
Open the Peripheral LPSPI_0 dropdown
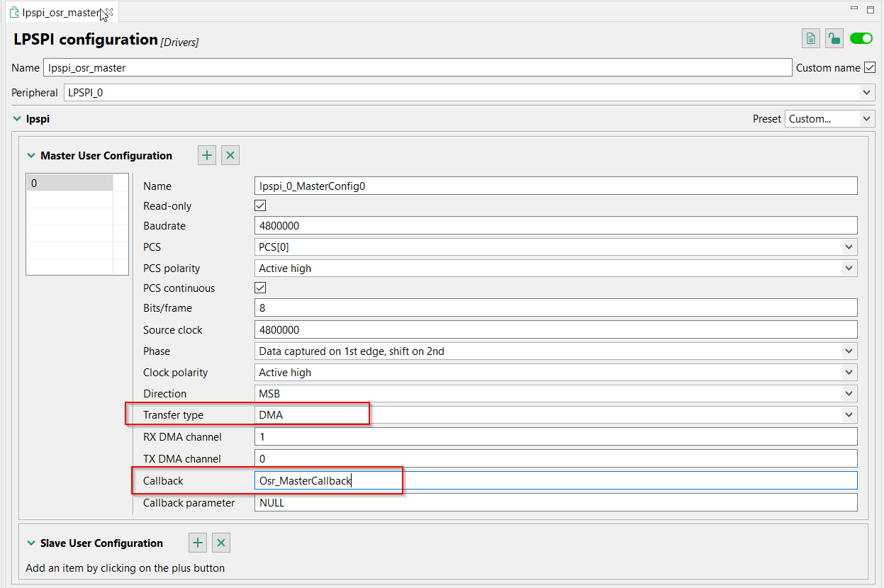tap(866, 93)
